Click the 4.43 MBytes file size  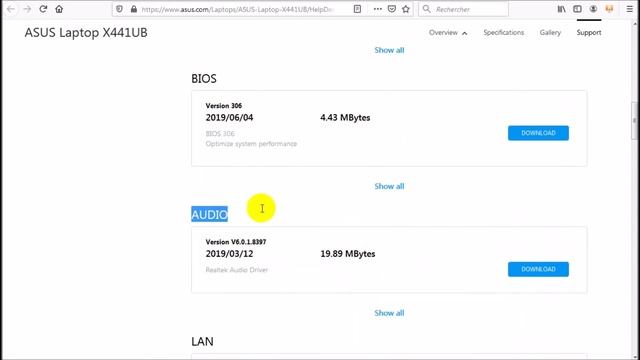[345, 118]
